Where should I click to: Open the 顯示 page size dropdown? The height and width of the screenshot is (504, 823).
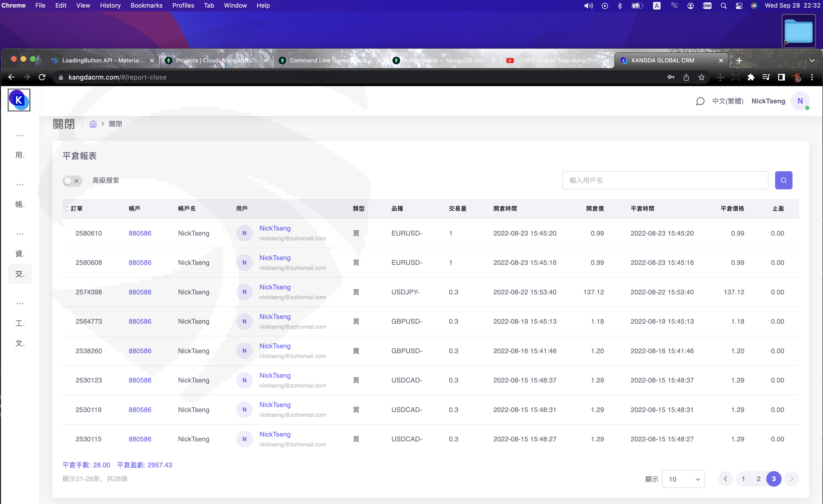pos(683,479)
